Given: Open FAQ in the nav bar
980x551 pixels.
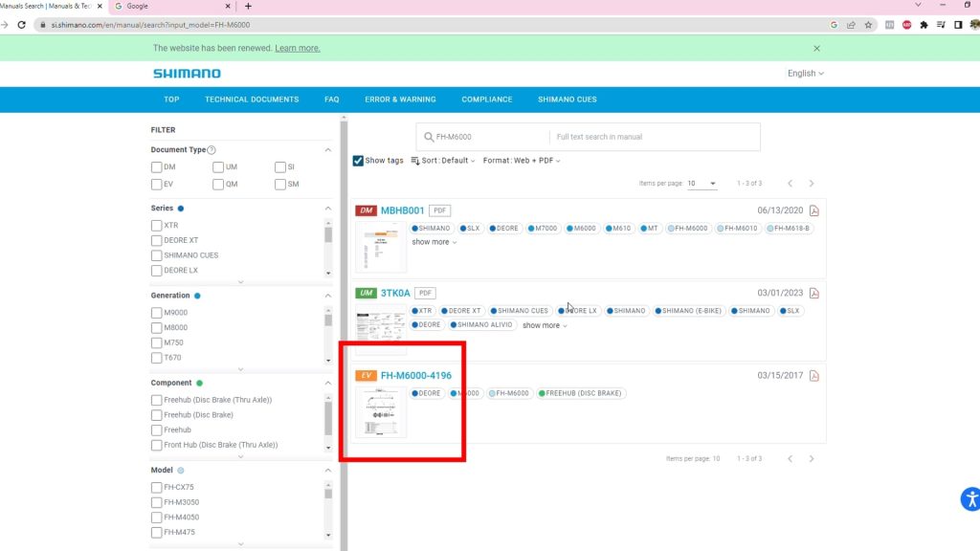Looking at the screenshot, I should click(332, 99).
